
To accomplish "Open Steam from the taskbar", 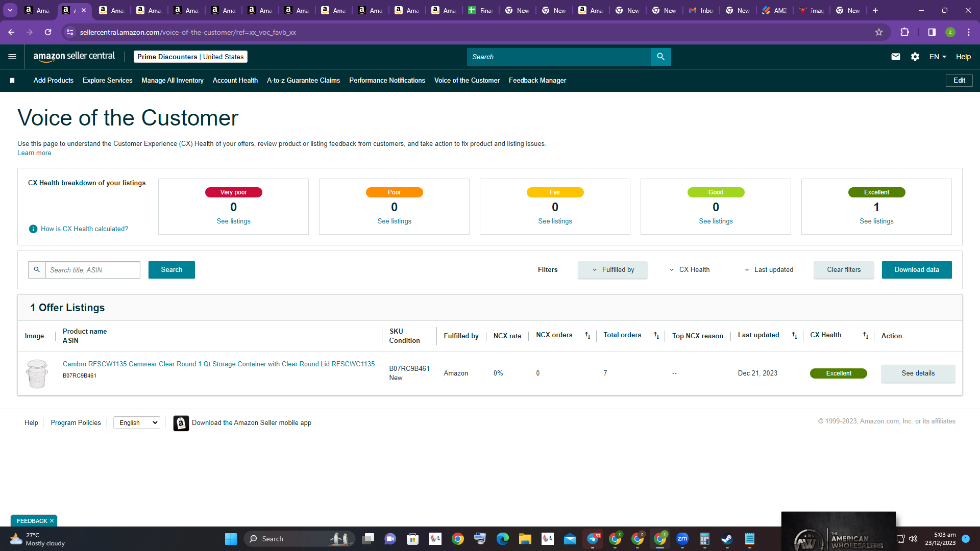I will (x=727, y=539).
